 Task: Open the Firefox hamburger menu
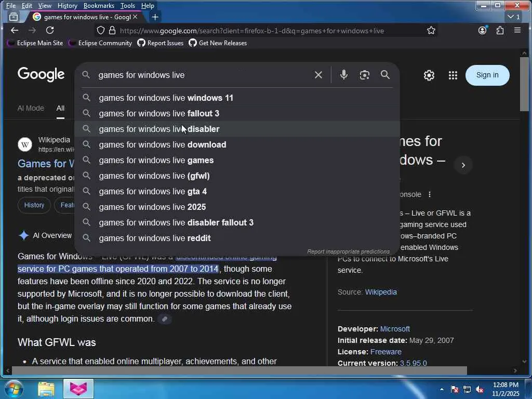pyautogui.click(x=517, y=31)
